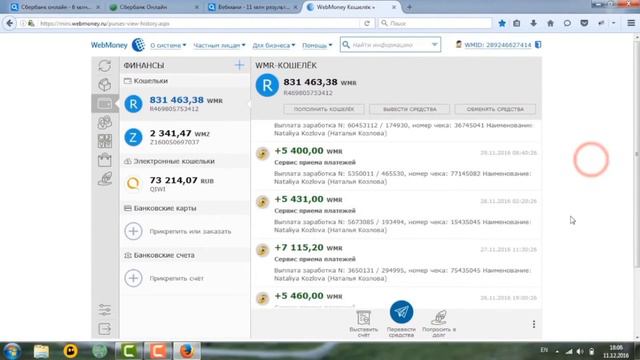This screenshot has width=640, height=360.
Task: Click the blue icon right of the WMID
Action: pyautogui.click(x=538, y=44)
